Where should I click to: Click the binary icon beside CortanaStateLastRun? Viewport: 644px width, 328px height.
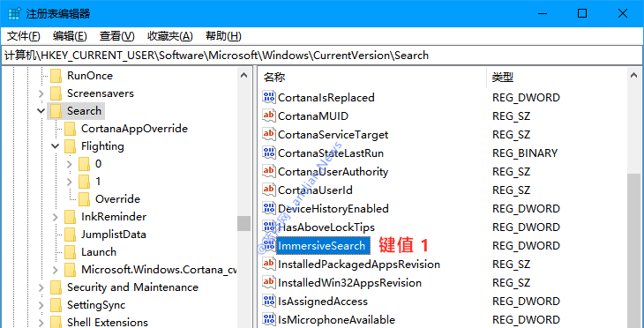[x=268, y=153]
